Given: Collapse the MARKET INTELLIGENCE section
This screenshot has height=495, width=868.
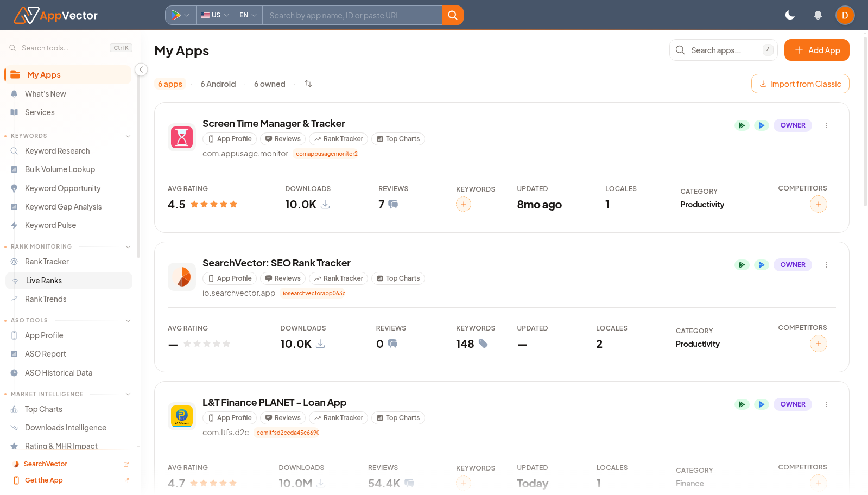Looking at the screenshot, I should (x=128, y=394).
